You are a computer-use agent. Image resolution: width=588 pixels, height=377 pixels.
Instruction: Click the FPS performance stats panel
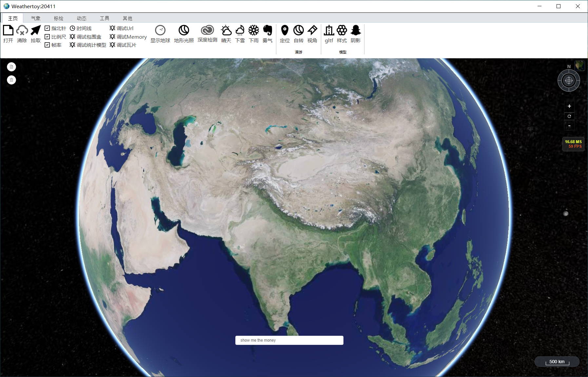[x=573, y=144]
